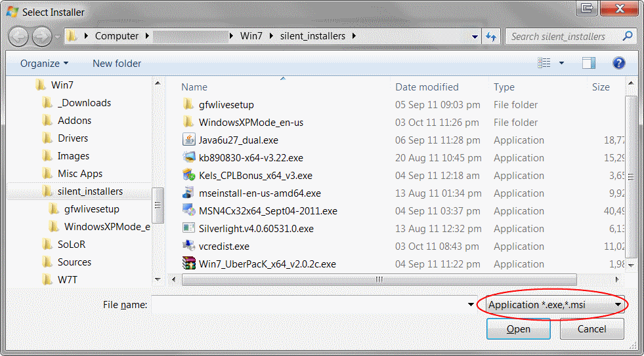The width and height of the screenshot is (644, 356).
Task: Click the file list vertical scroll down arrow
Action: coord(632,266)
